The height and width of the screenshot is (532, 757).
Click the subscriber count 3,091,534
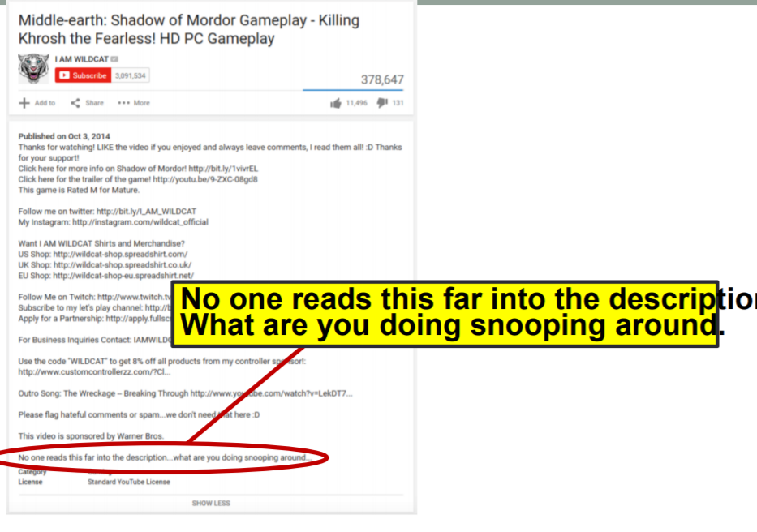[x=131, y=75]
